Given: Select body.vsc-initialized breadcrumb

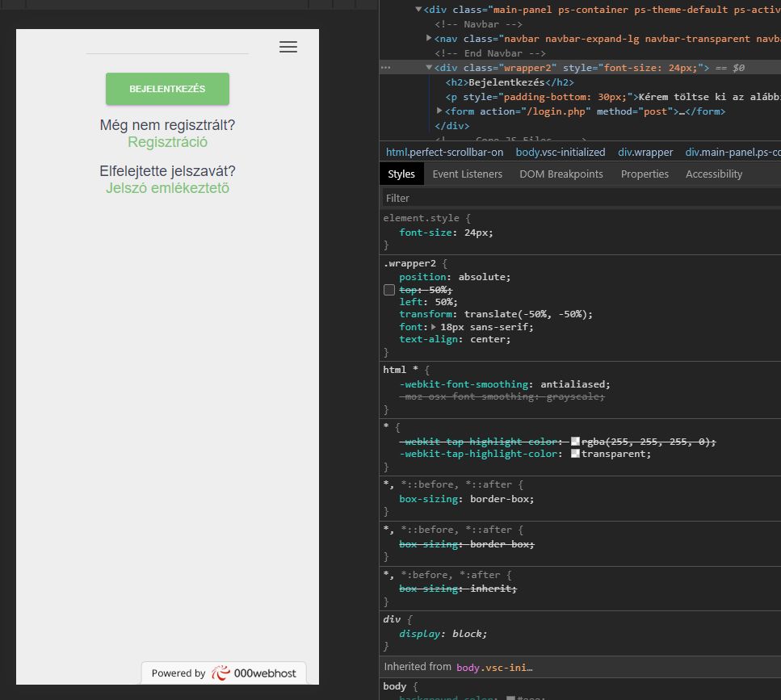Looking at the screenshot, I should point(561,153).
